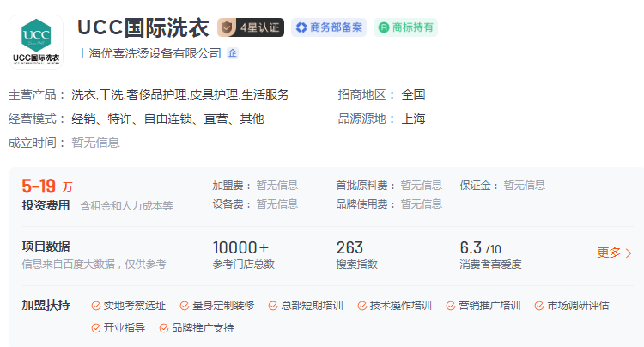The image size is (644, 347).
Task: Click the 10000+ store count value
Action: pos(240,248)
